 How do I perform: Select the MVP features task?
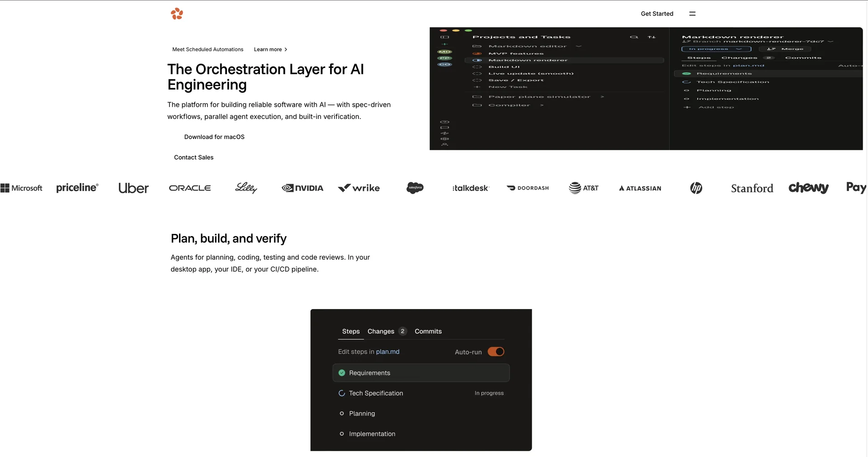pyautogui.click(x=516, y=53)
